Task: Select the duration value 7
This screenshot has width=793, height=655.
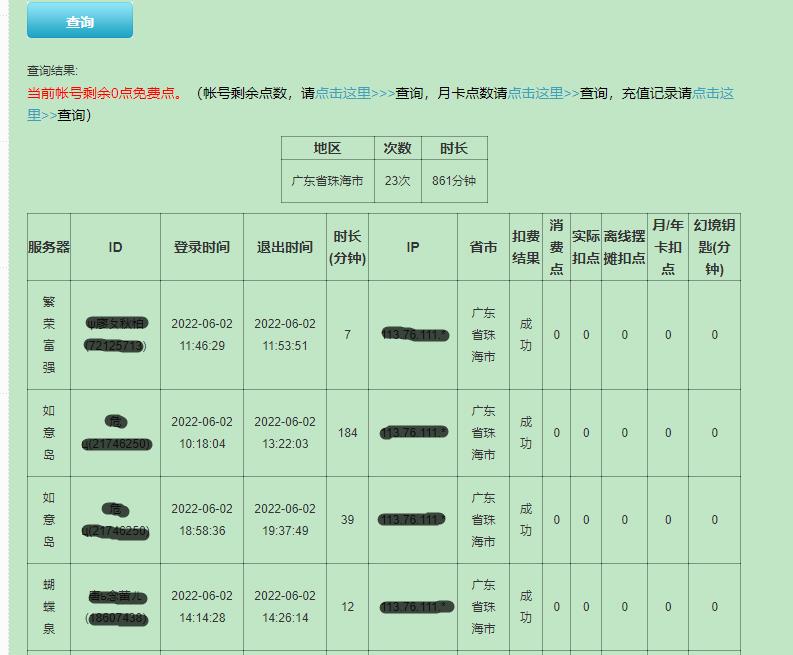Action: click(347, 335)
